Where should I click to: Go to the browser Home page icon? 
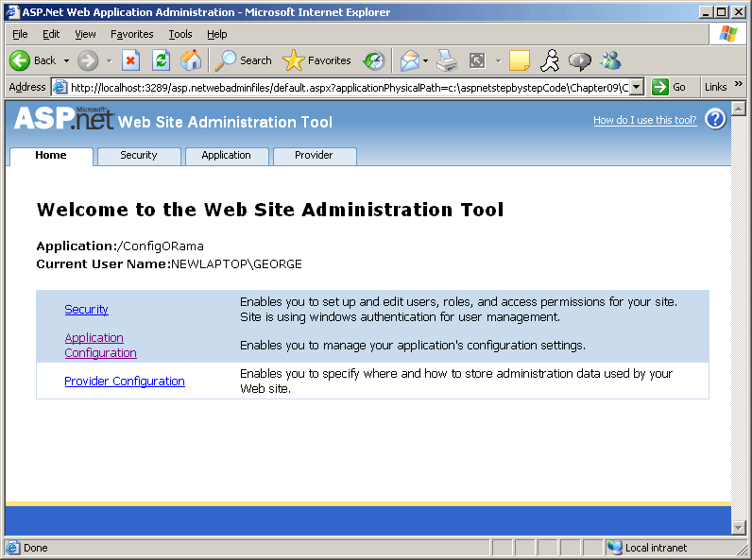coord(190,60)
